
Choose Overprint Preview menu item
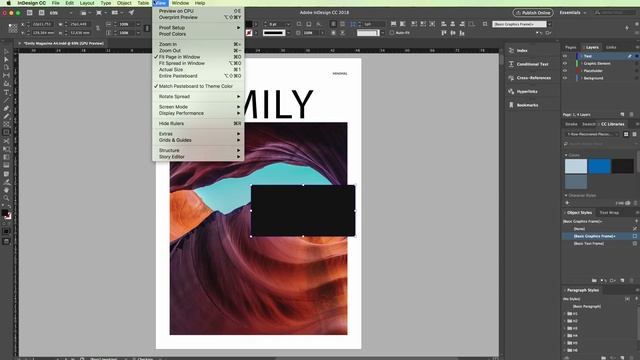click(x=198, y=18)
